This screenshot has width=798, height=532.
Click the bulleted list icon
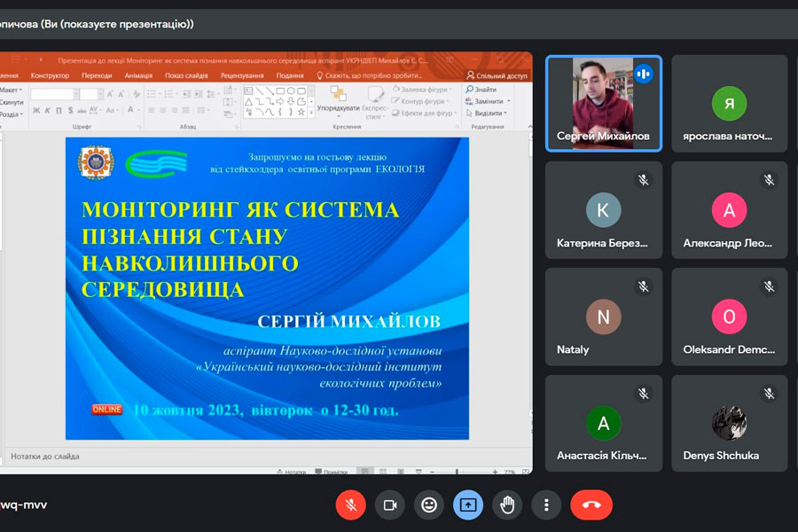(151, 94)
